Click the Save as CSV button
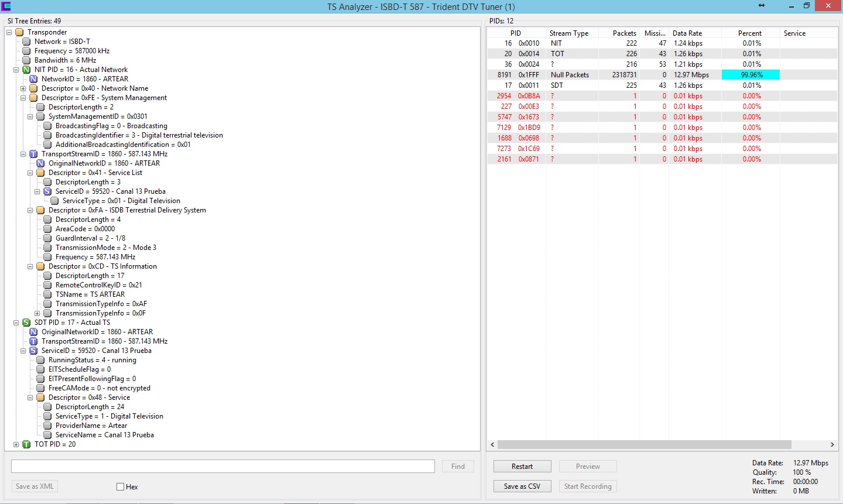This screenshot has width=843, height=504. (x=522, y=486)
